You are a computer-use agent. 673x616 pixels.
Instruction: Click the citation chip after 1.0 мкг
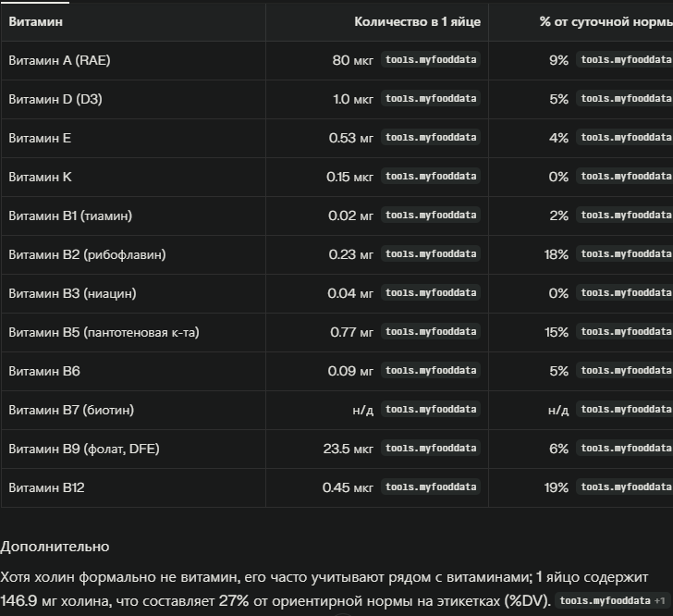tap(431, 99)
